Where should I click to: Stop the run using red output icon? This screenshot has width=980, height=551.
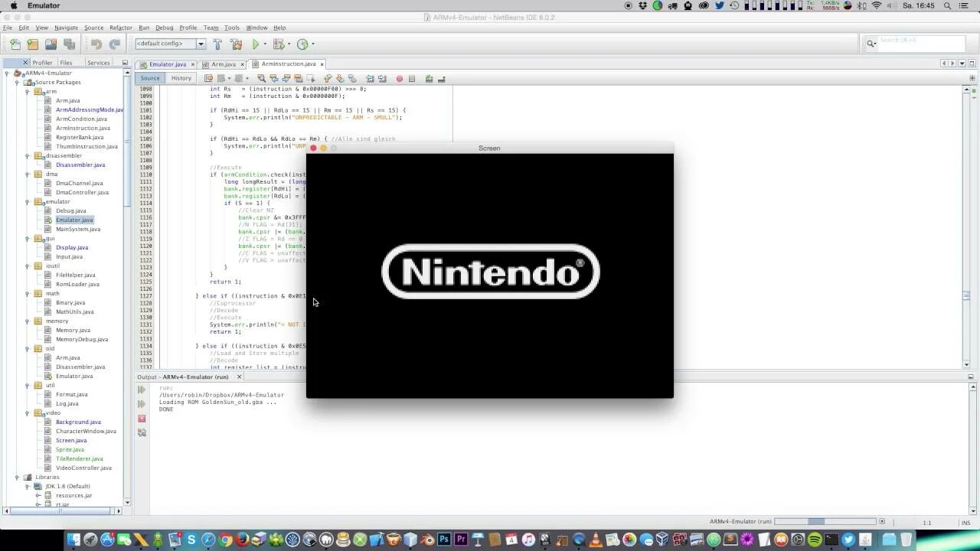142,419
